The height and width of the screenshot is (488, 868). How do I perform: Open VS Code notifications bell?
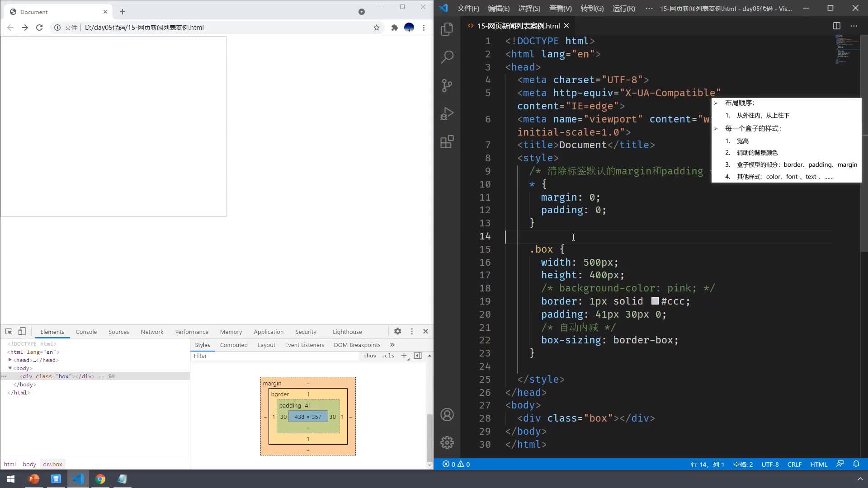tap(856, 464)
